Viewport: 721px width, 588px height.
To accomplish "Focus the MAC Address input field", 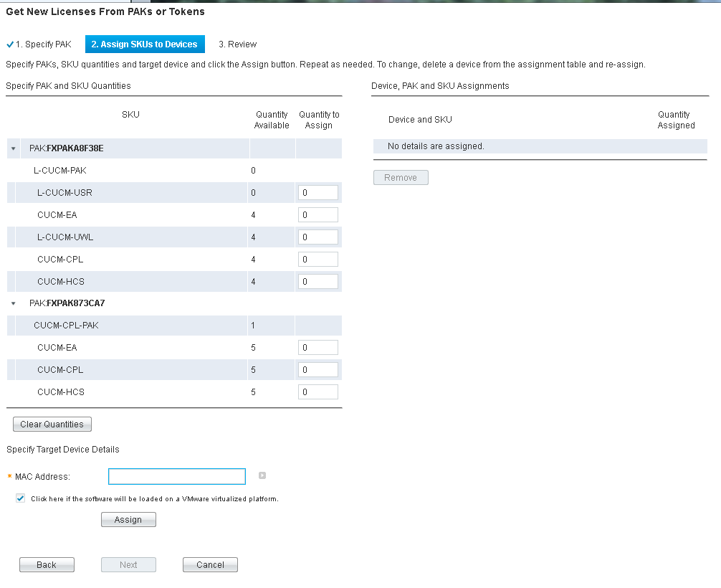I will (176, 476).
